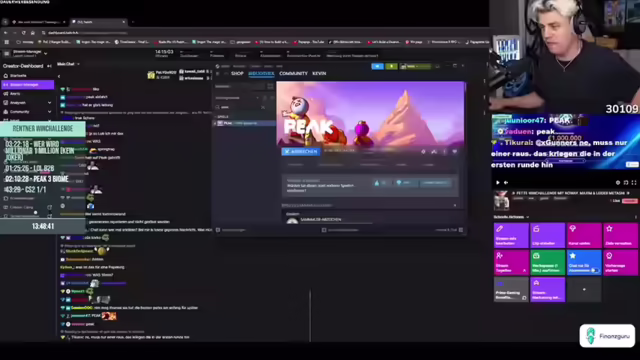
Task: Open Ziele verwalten quick action
Action: [620, 235]
